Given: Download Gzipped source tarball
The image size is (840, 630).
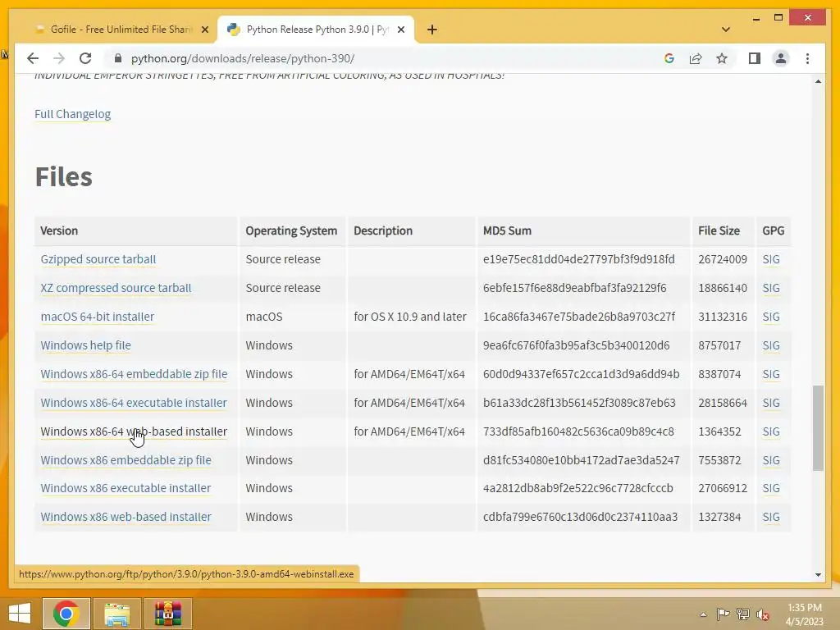Looking at the screenshot, I should [x=98, y=259].
